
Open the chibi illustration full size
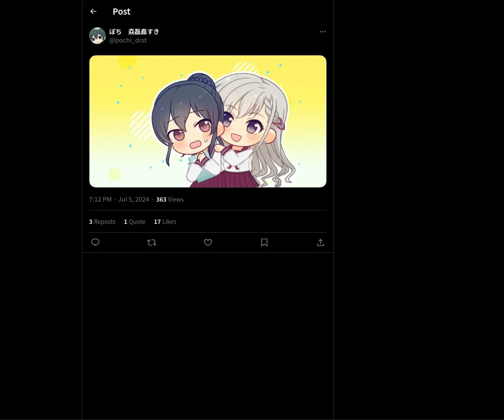click(x=208, y=121)
